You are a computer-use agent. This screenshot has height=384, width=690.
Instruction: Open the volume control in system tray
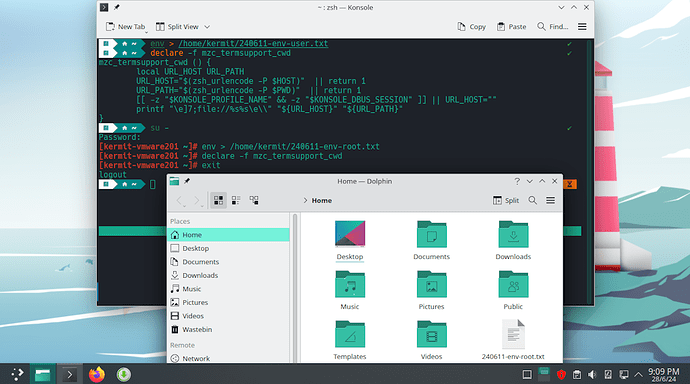coord(592,375)
